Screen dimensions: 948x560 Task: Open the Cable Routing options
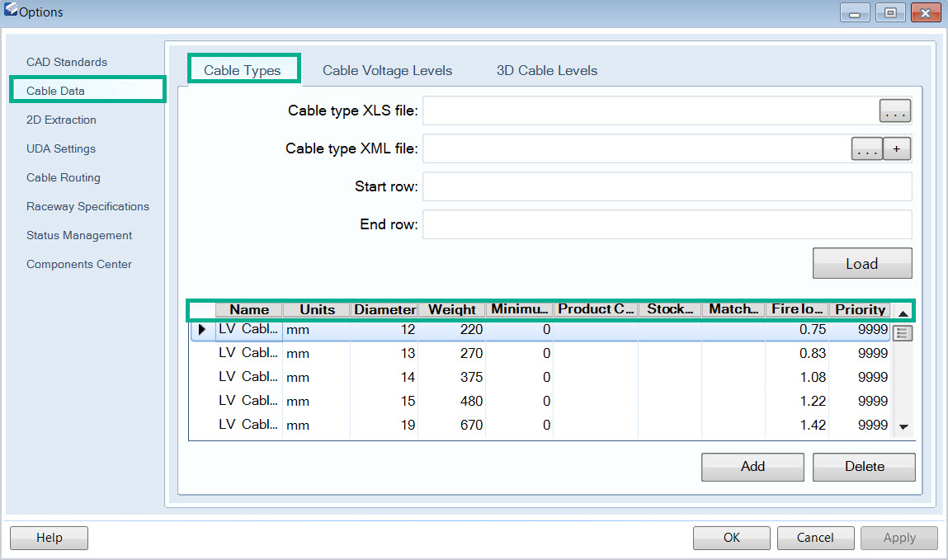point(64,177)
